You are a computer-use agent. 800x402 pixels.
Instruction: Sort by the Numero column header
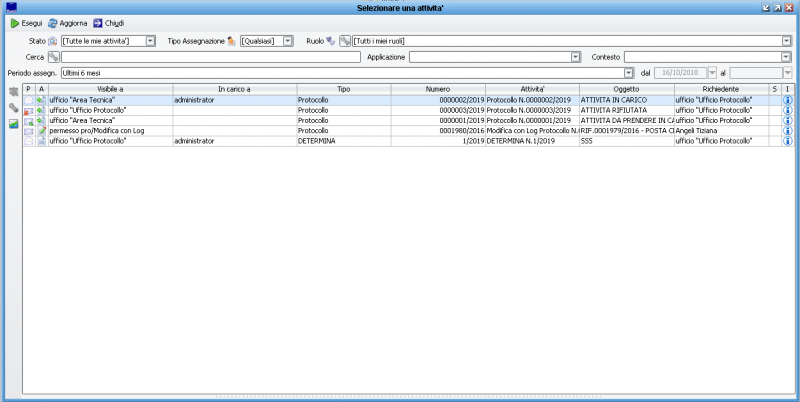click(437, 89)
